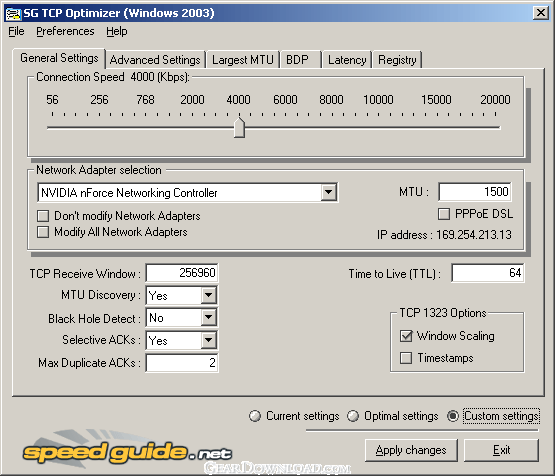Uncheck the Window Scaling option
The width and height of the screenshot is (555, 476).
point(406,336)
